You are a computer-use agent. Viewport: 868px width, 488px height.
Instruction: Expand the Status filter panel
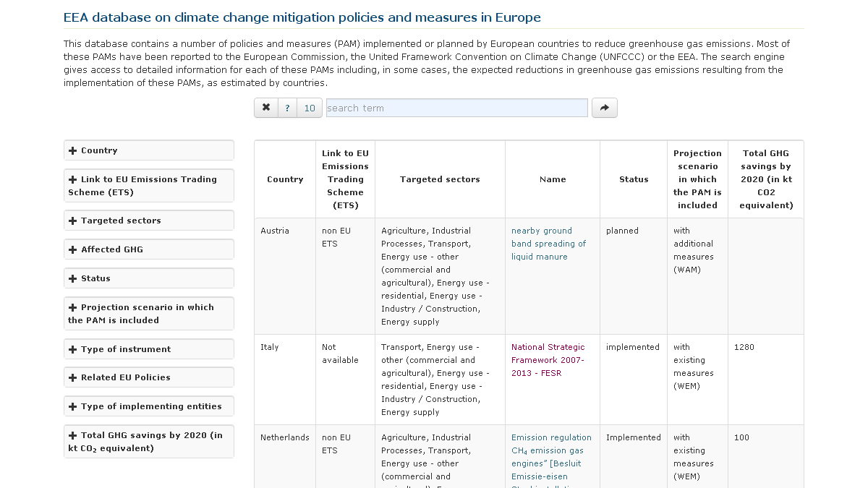click(148, 278)
